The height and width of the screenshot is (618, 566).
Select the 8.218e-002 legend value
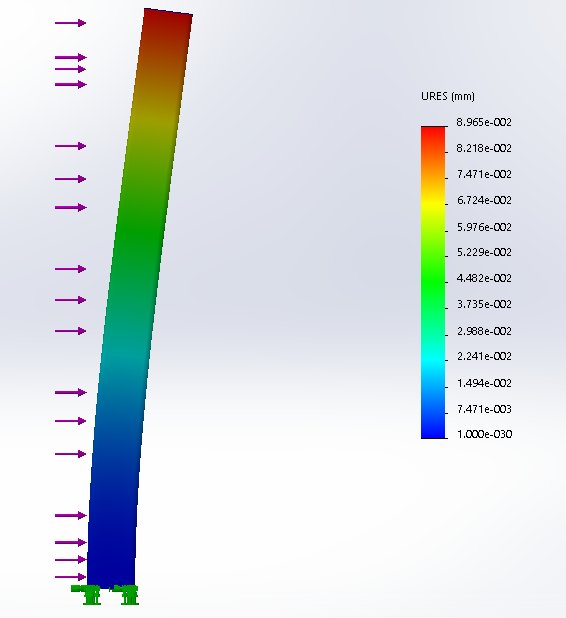[484, 148]
